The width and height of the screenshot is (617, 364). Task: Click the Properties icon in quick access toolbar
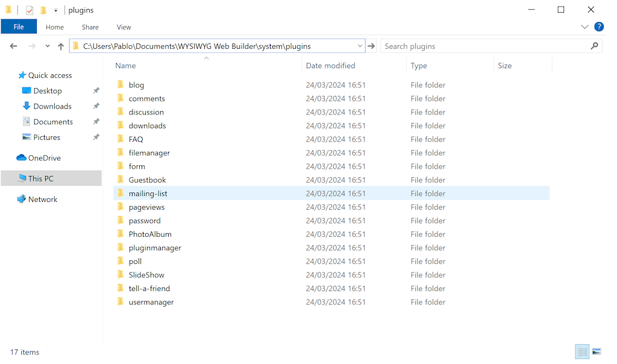[x=30, y=10]
